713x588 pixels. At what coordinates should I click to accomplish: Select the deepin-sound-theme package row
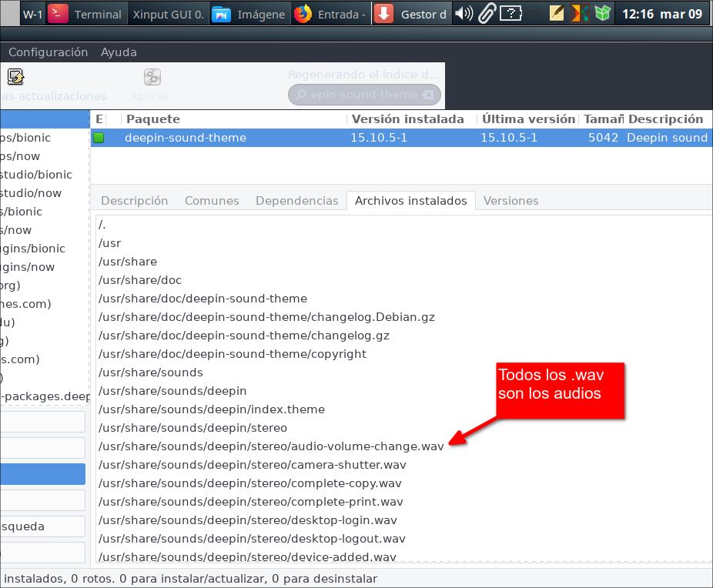click(401, 138)
